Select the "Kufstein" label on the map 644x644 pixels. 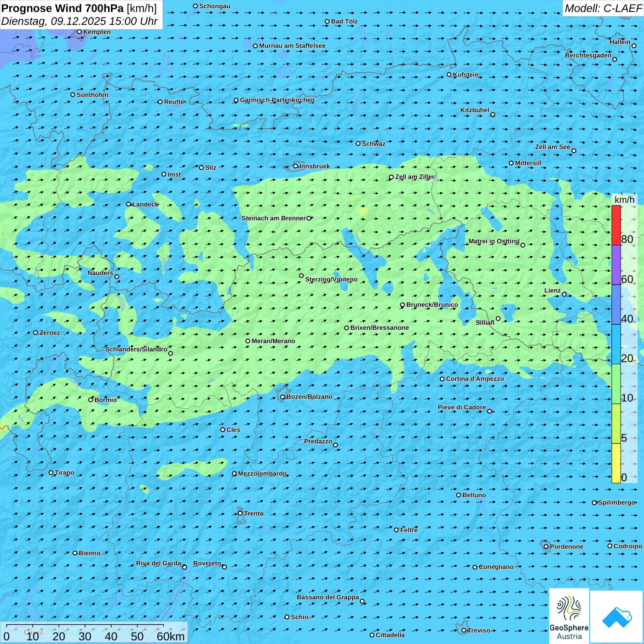pyautogui.click(x=466, y=75)
